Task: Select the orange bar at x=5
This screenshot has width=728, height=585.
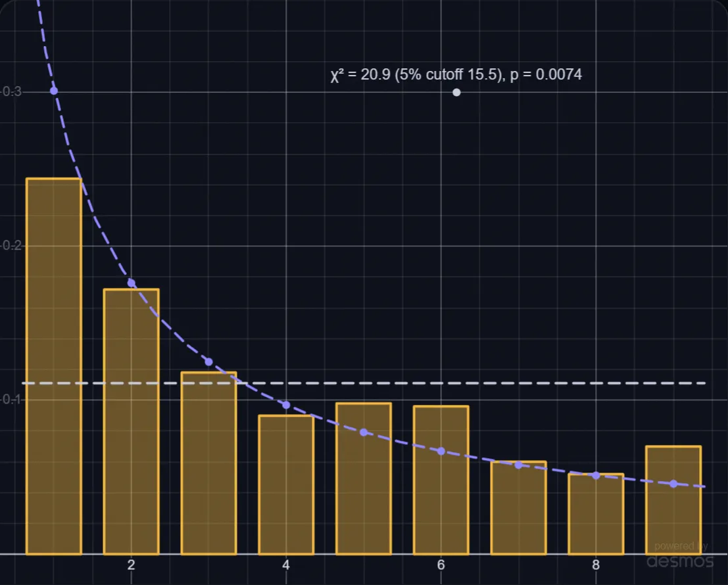Action: point(364,479)
